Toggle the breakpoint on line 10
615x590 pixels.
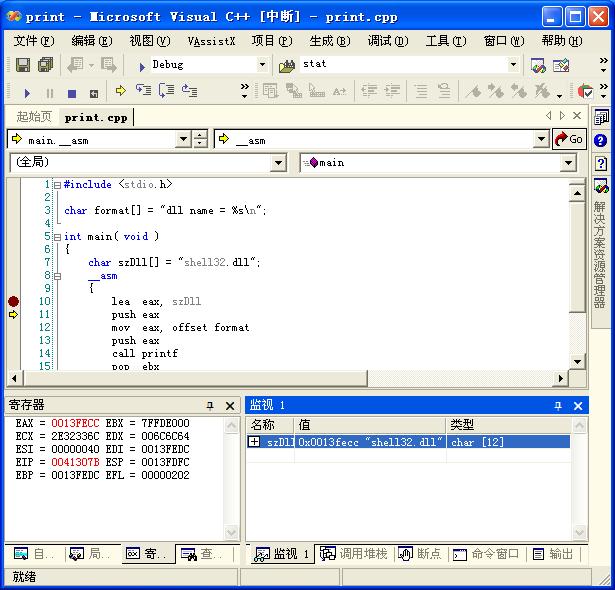coord(13,301)
